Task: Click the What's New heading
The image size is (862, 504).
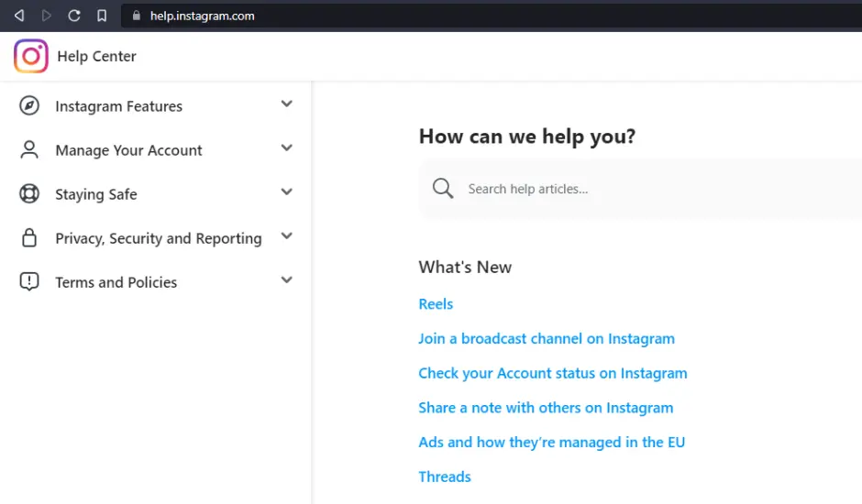Action: 465,267
